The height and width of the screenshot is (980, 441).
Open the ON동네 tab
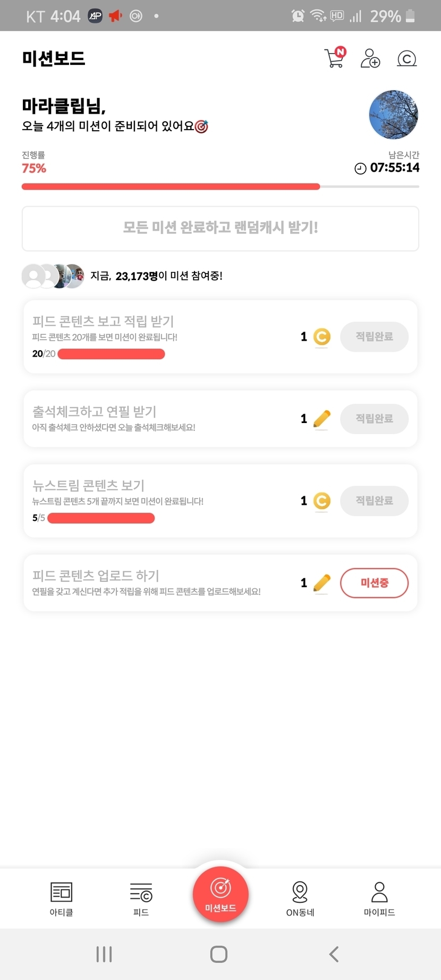[300, 899]
